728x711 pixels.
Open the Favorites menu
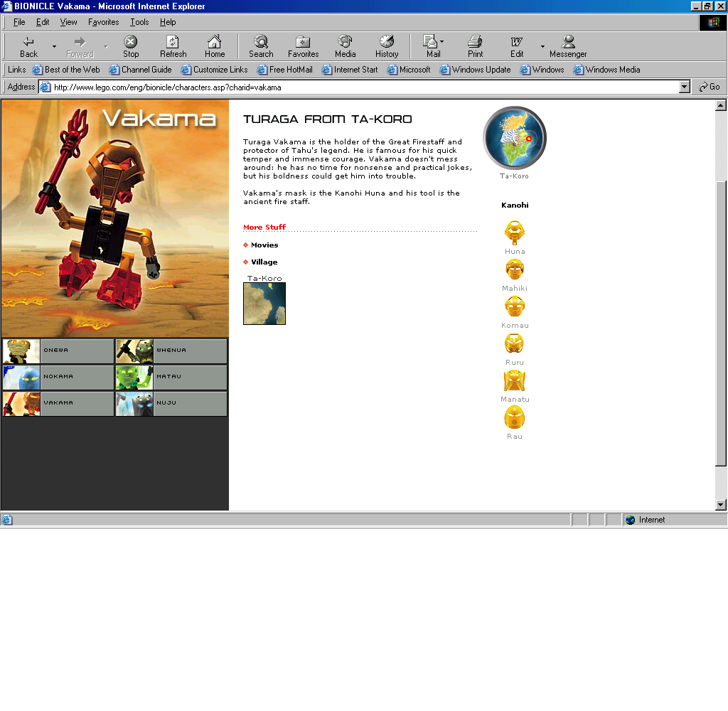104,22
